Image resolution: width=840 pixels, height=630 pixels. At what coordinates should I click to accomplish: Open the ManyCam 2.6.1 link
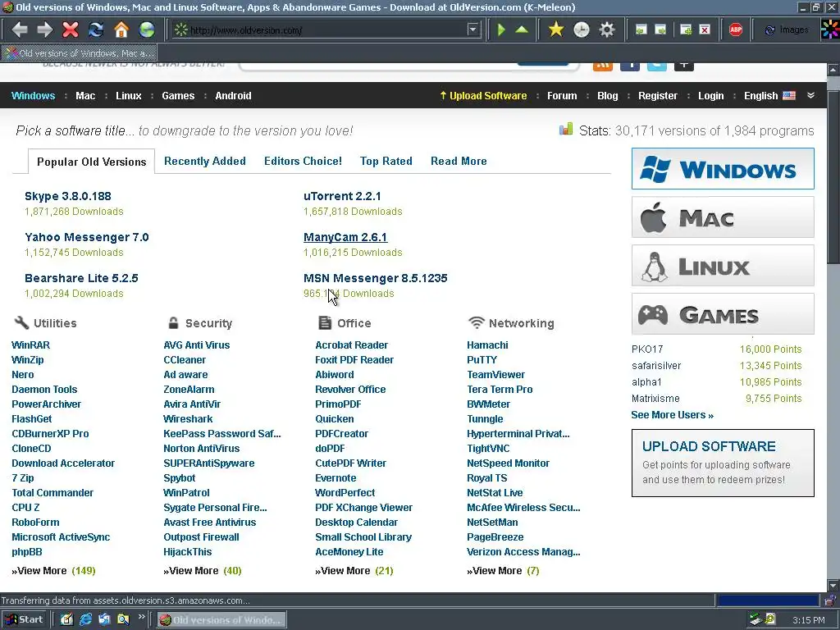345,237
